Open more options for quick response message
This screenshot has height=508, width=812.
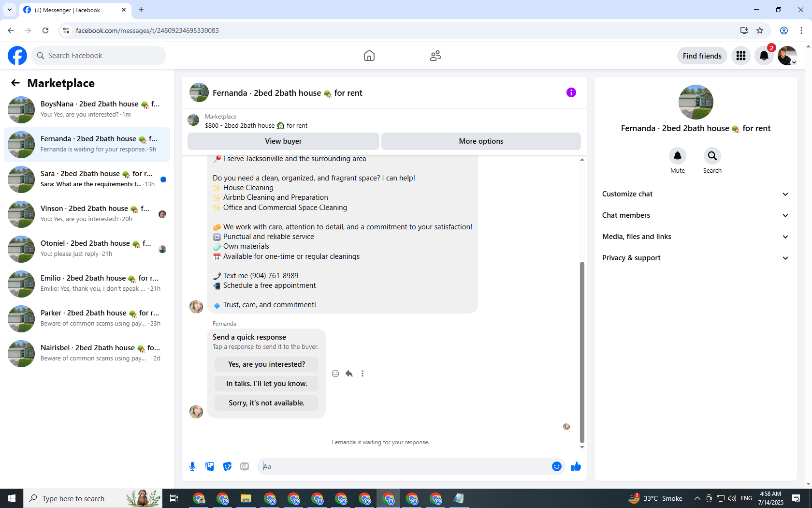pyautogui.click(x=362, y=374)
